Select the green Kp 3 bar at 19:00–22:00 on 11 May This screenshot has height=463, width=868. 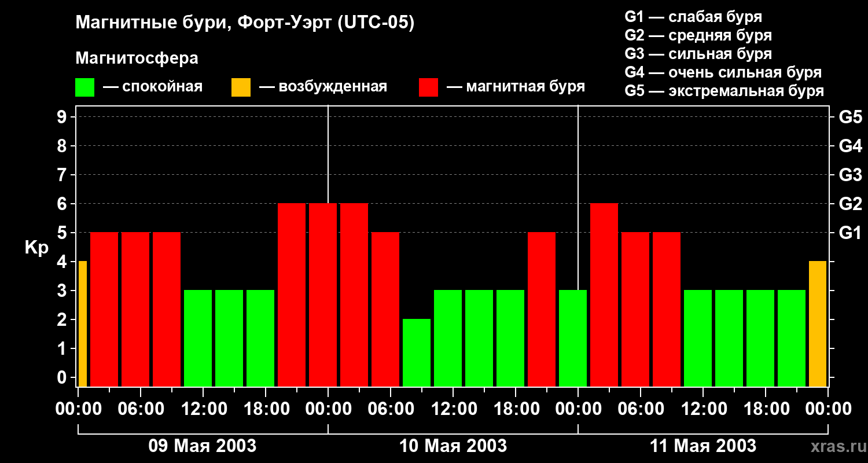792,339
